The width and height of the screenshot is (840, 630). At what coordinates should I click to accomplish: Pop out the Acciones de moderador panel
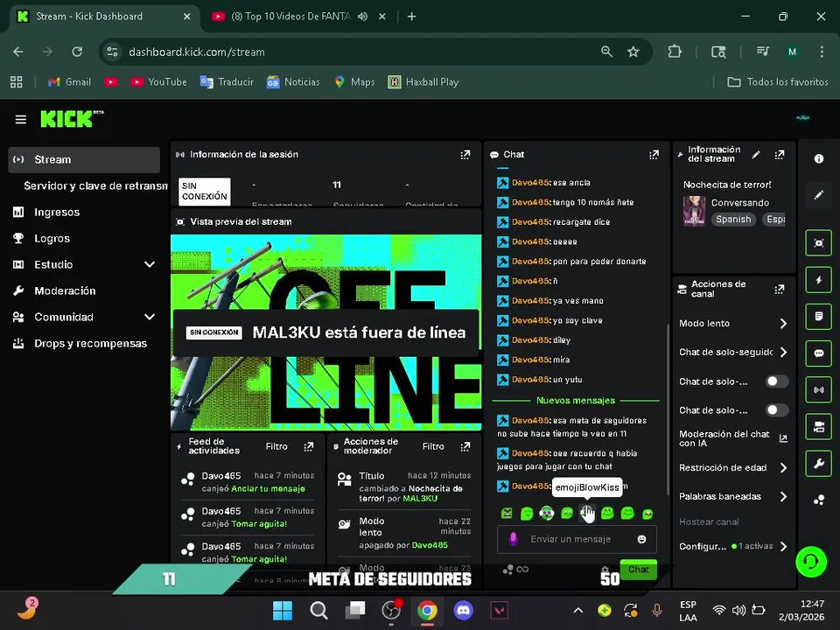coord(465,446)
